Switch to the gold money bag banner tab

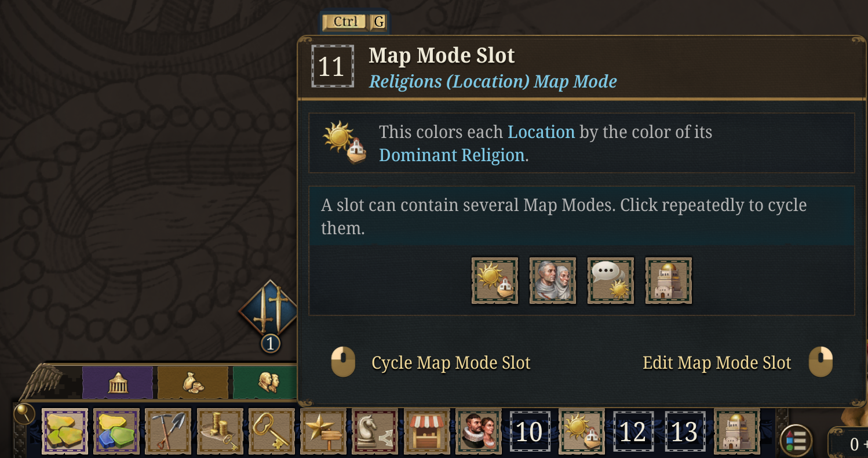tap(194, 383)
